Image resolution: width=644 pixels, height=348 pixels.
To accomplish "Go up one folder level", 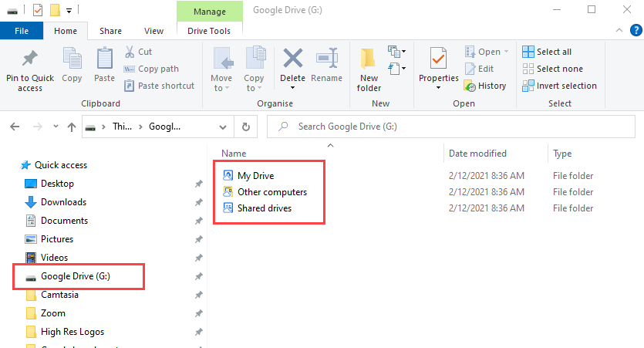I will 72,127.
